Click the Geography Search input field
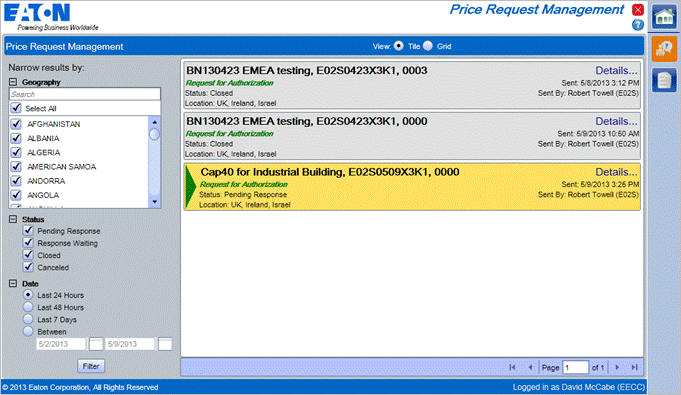681x395 pixels. coord(85,94)
